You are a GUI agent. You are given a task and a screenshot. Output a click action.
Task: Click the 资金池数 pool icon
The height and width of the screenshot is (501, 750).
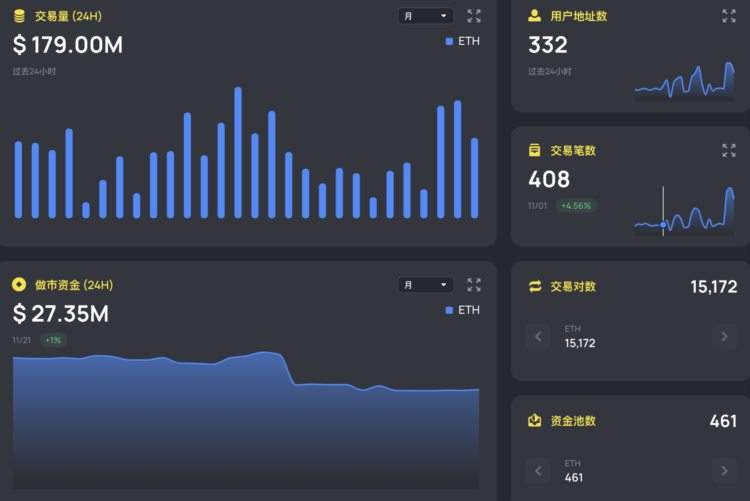tap(535, 421)
